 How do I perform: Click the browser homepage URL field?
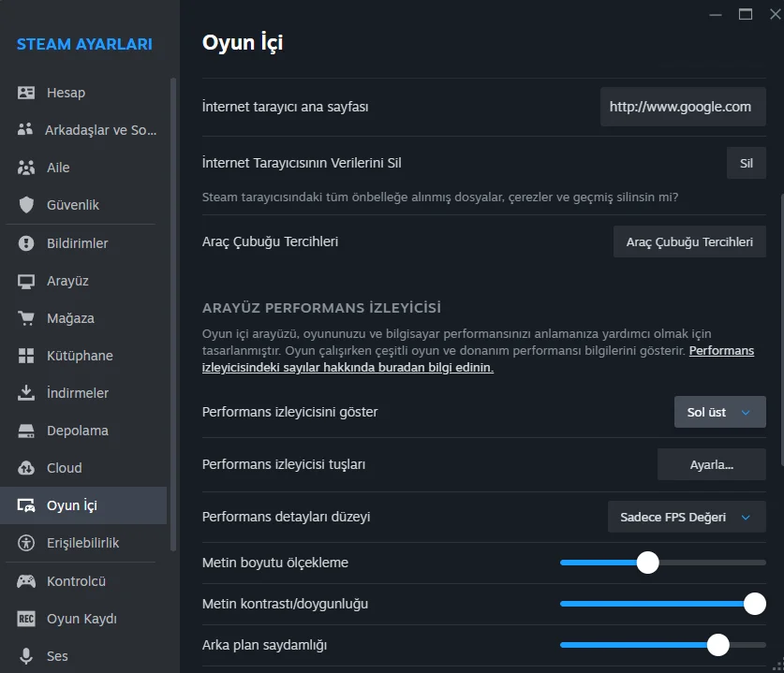[682, 107]
